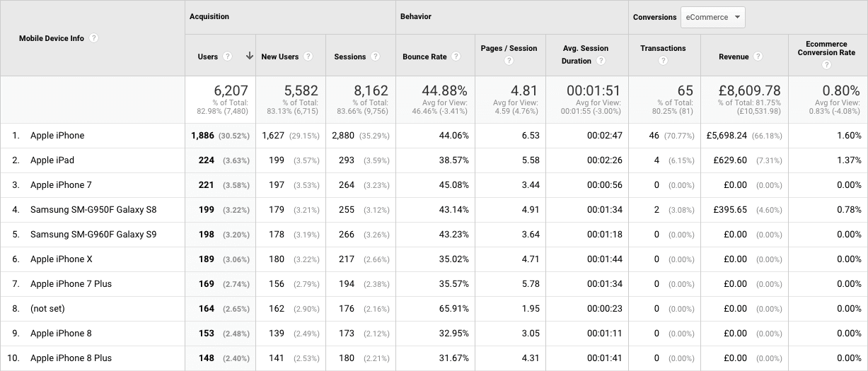Open help icon under Transactions header
868x371 pixels.
[x=663, y=61]
